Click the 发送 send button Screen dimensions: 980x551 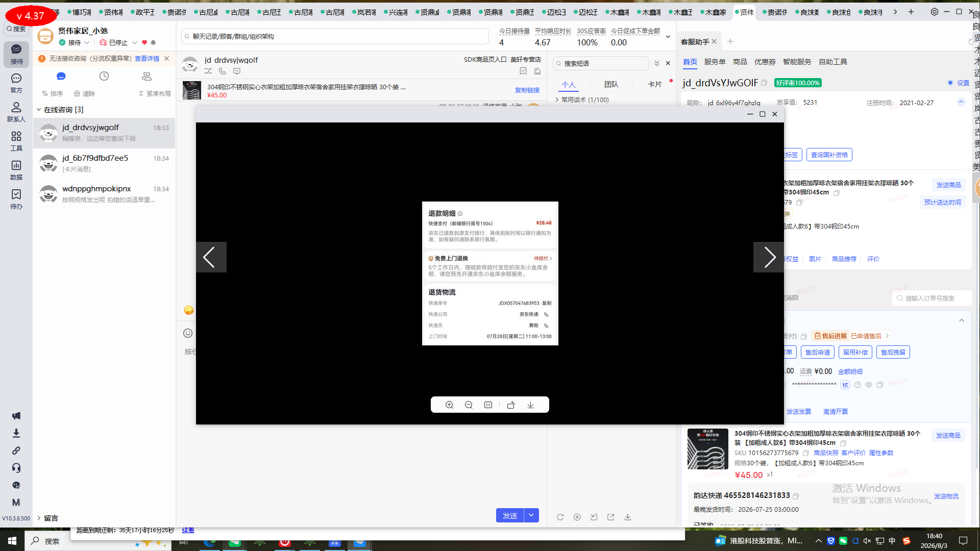[510, 515]
